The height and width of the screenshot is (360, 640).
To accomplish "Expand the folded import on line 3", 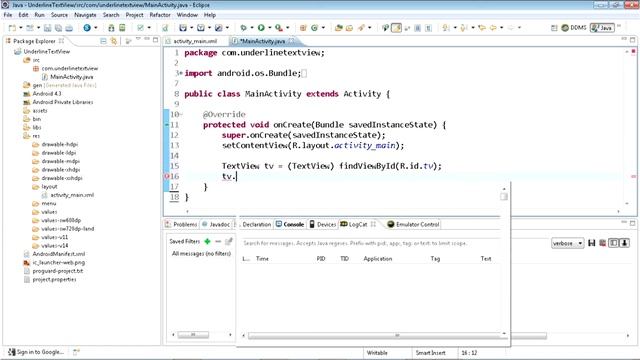I will click(180, 73).
